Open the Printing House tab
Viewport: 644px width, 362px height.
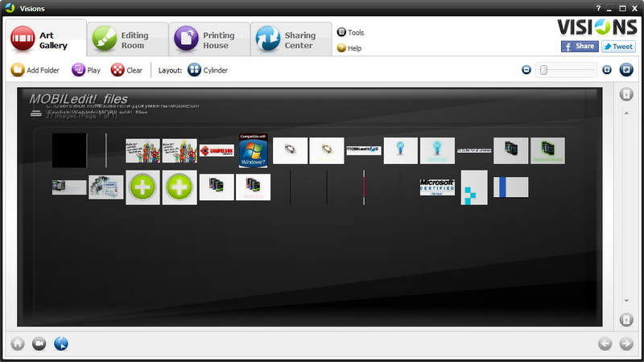(x=209, y=39)
